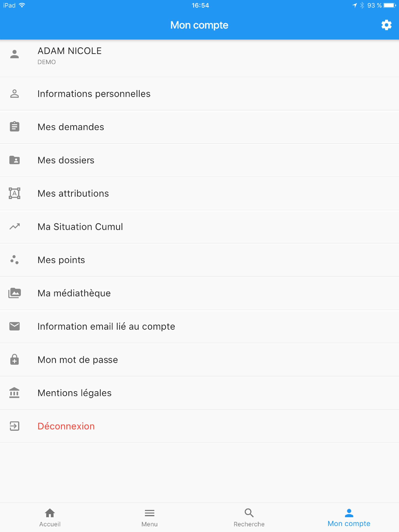Tap the padlock icon for Mon mot de passe

click(x=14, y=359)
